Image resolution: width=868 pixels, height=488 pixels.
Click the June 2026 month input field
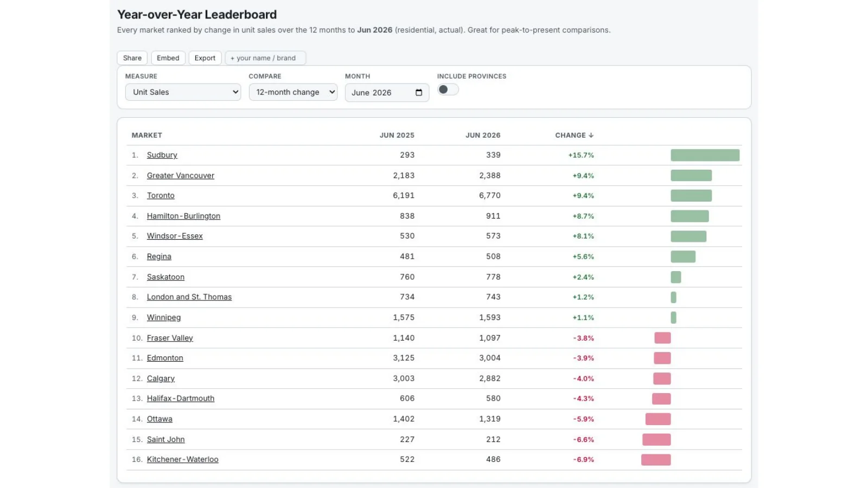pyautogui.click(x=387, y=93)
